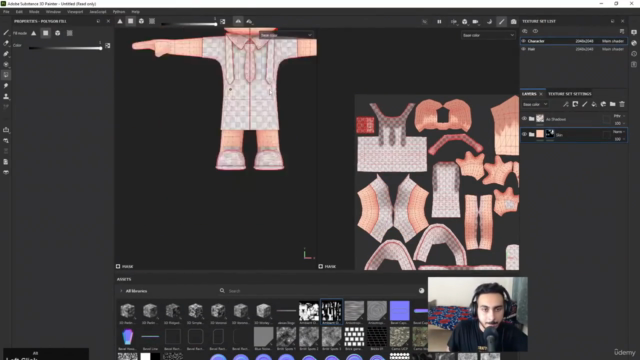This screenshot has height=360, width=640.
Task: Open the Edit menu
Action: (x=19, y=12)
